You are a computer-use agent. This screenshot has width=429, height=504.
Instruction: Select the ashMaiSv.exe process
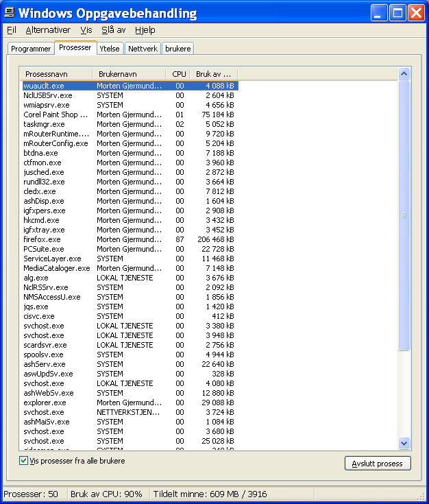[130, 422]
